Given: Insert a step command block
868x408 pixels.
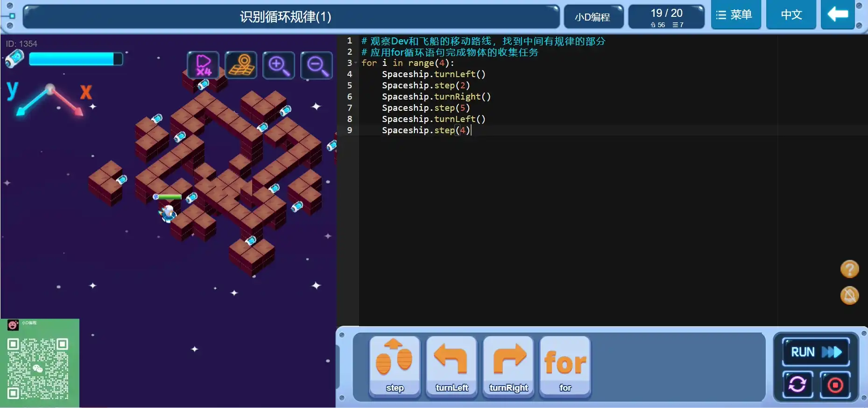Looking at the screenshot, I should pyautogui.click(x=395, y=366).
